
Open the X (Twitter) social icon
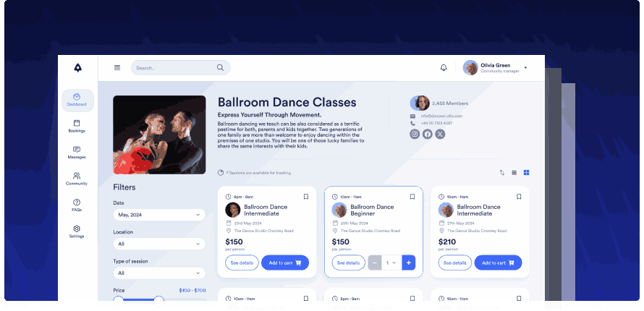(440, 135)
